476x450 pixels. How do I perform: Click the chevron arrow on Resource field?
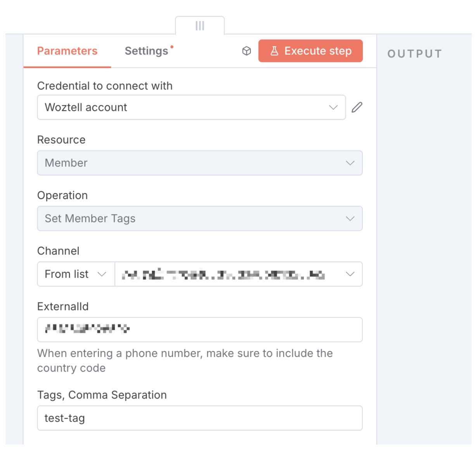pos(350,163)
